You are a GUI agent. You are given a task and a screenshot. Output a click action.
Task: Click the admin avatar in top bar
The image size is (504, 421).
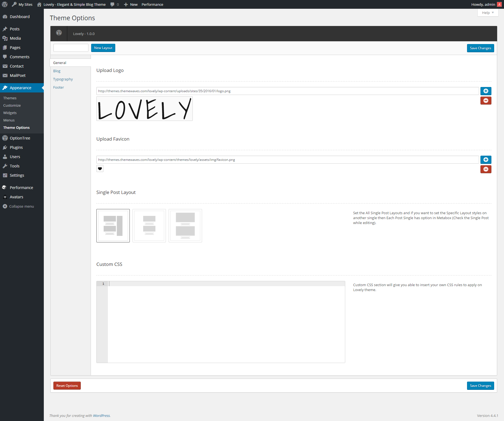point(499,4)
